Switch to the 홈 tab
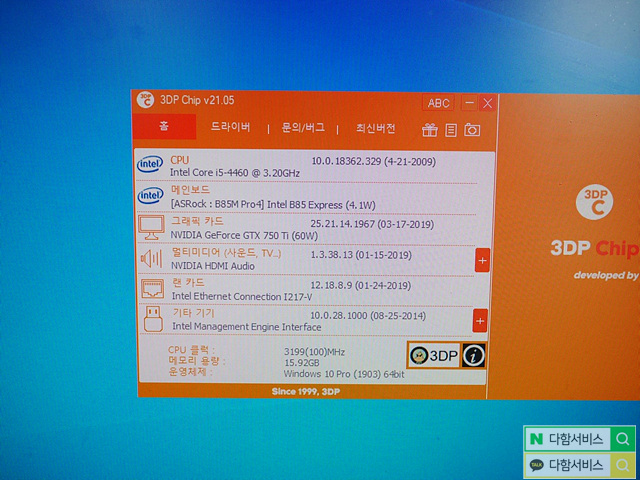Viewport: 640px width, 480px height. pyautogui.click(x=164, y=126)
